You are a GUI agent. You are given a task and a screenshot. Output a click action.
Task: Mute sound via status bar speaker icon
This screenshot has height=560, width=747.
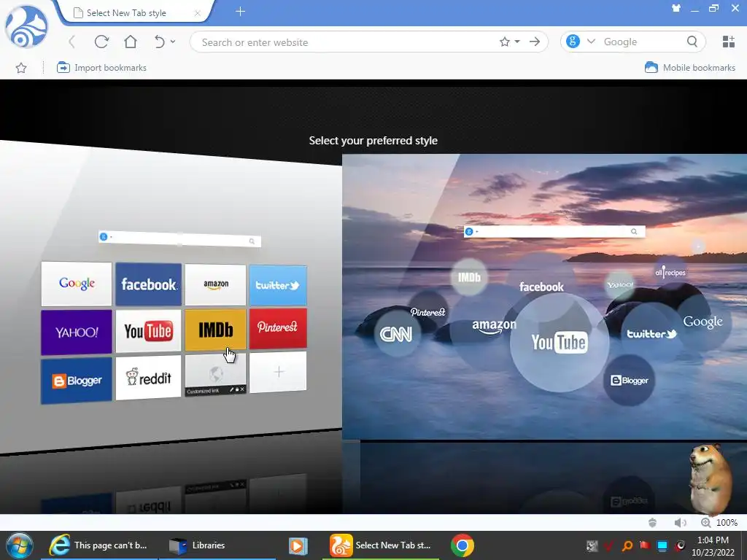pyautogui.click(x=680, y=522)
